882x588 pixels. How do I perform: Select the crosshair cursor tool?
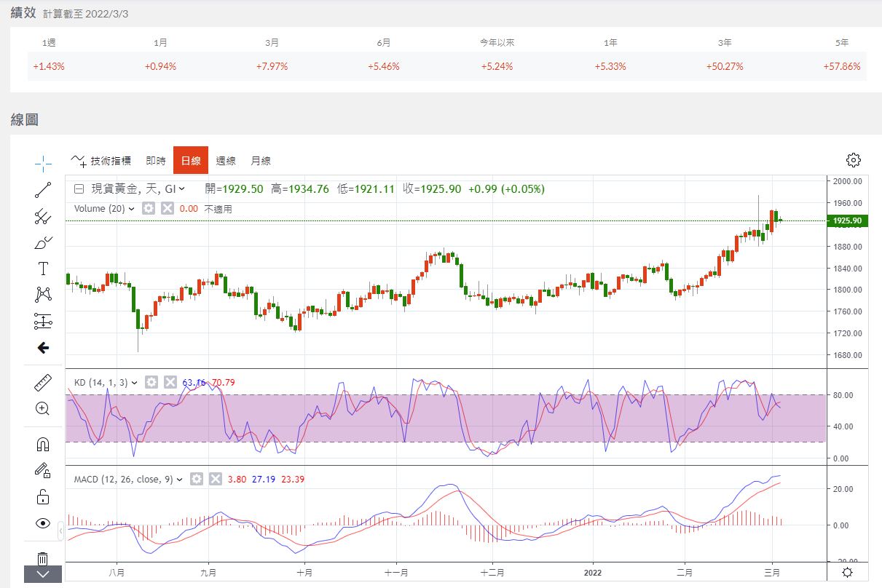point(43,162)
